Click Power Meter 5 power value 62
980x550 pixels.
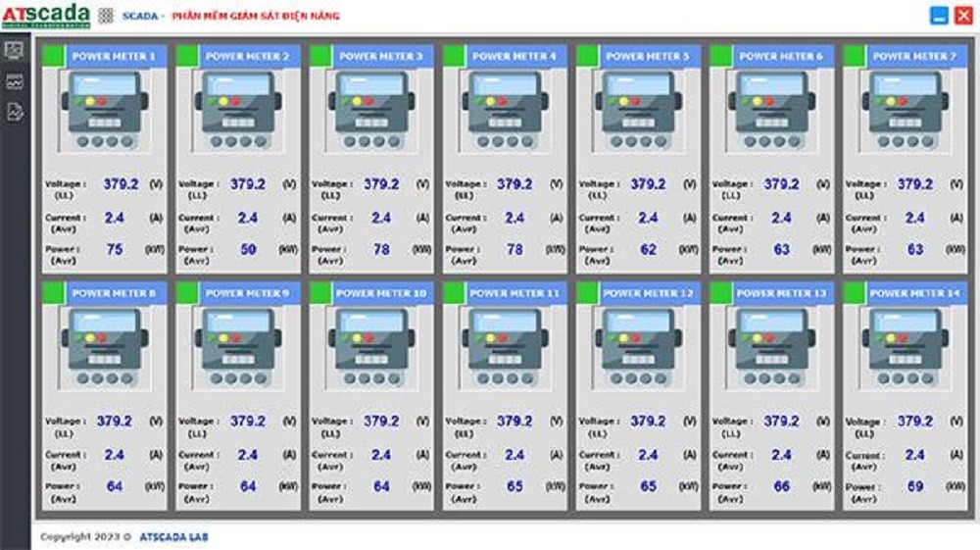(x=648, y=249)
